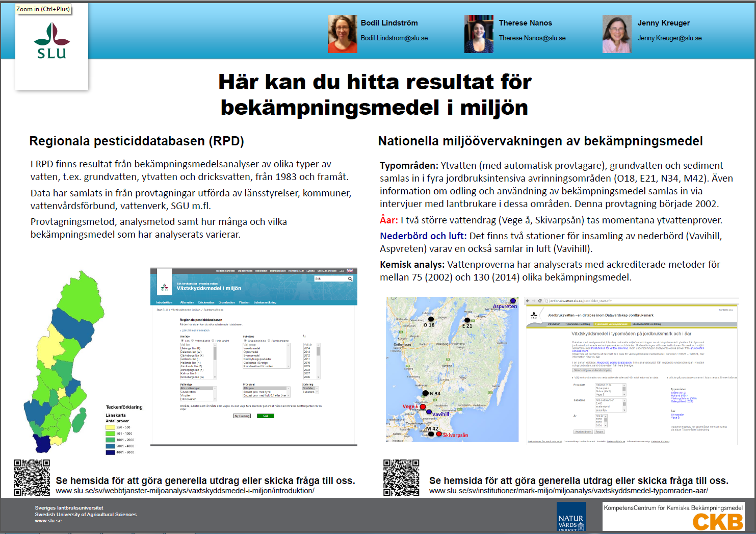Open the Ytvatten tab in the RPD screenshot
This screenshot has width=756, height=534.
tap(244, 302)
